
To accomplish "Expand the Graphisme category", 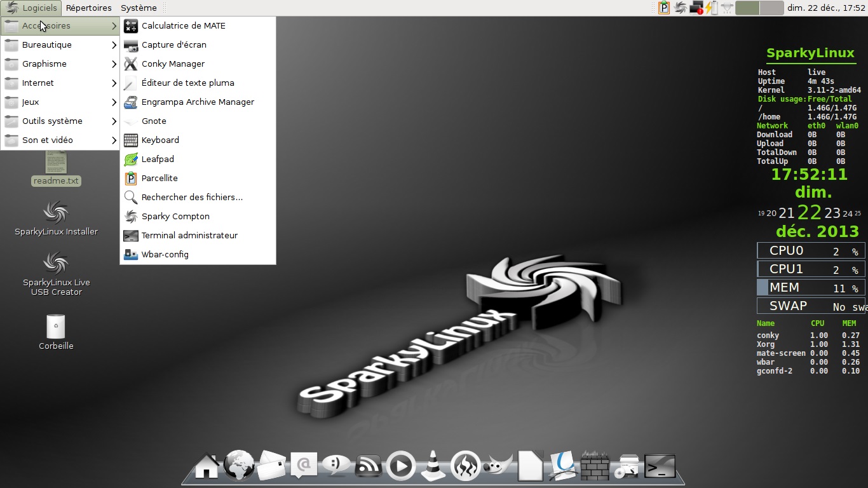I will (60, 64).
